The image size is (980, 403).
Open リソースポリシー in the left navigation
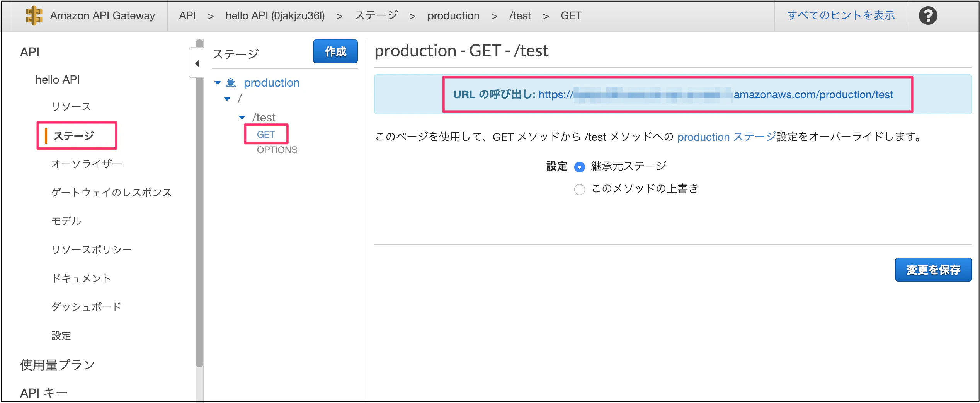pyautogui.click(x=92, y=249)
